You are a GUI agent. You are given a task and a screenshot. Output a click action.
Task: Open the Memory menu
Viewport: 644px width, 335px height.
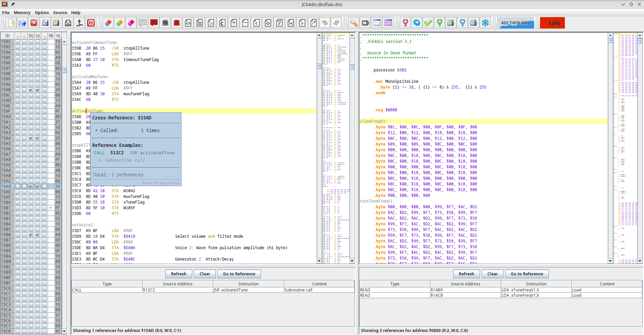[x=22, y=12]
